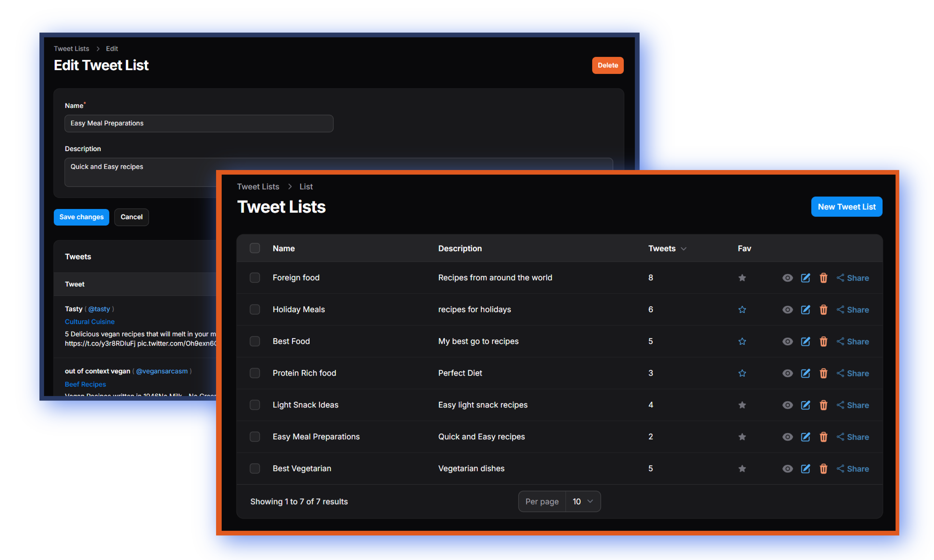The height and width of the screenshot is (560, 934).
Task: Share the Holiday Meals list
Action: [x=852, y=309]
